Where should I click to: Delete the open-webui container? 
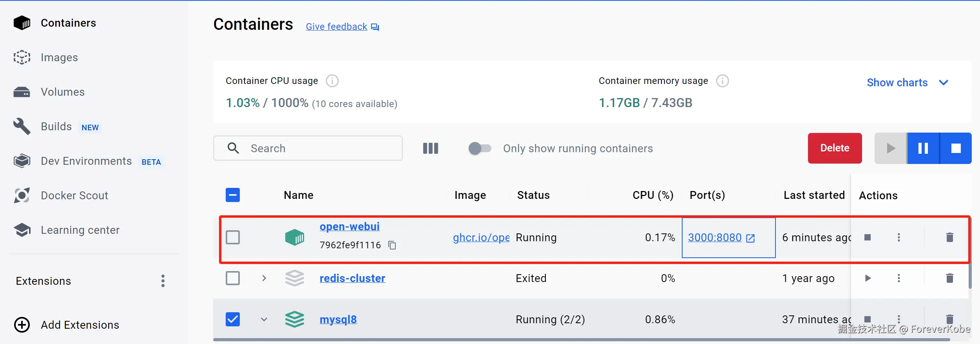pyautogui.click(x=950, y=237)
